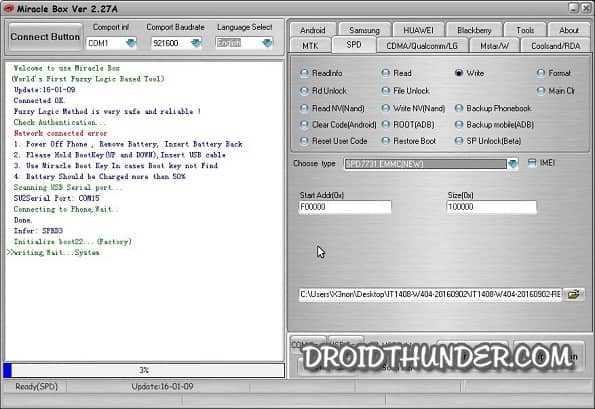Expand the Choose type dropdown
Screen dimensions: 595x409
[513, 164]
